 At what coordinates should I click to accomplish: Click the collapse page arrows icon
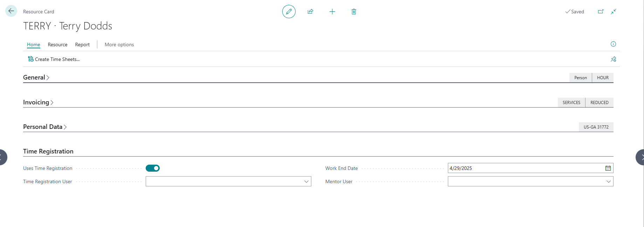(614, 12)
